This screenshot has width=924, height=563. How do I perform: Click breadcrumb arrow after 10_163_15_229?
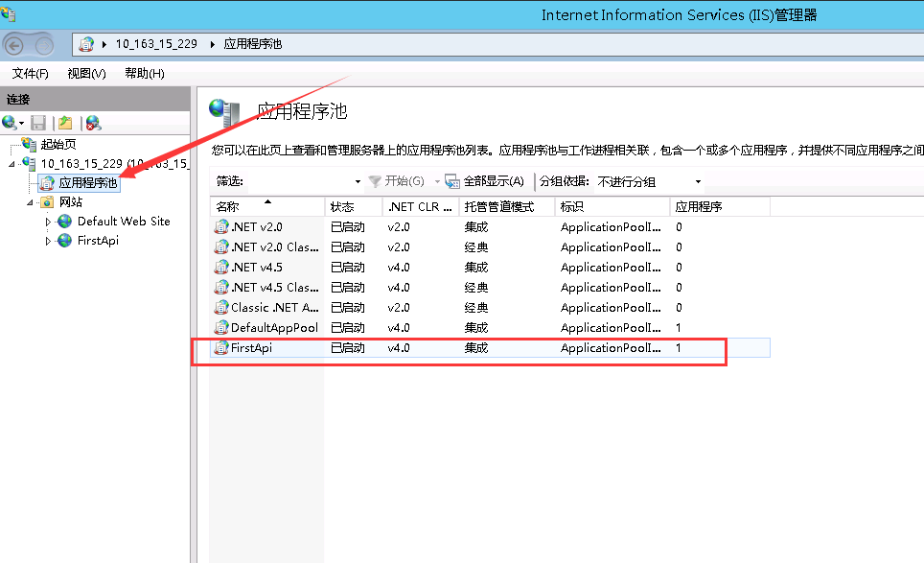point(212,44)
